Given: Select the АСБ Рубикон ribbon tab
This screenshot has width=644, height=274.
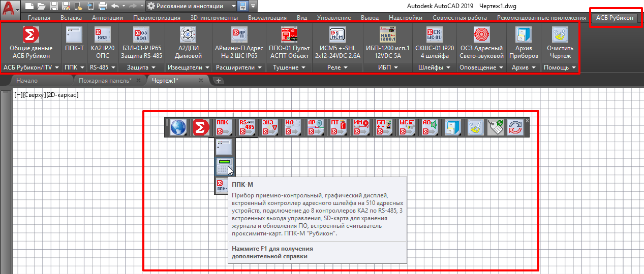Looking at the screenshot, I should click(x=615, y=18).
